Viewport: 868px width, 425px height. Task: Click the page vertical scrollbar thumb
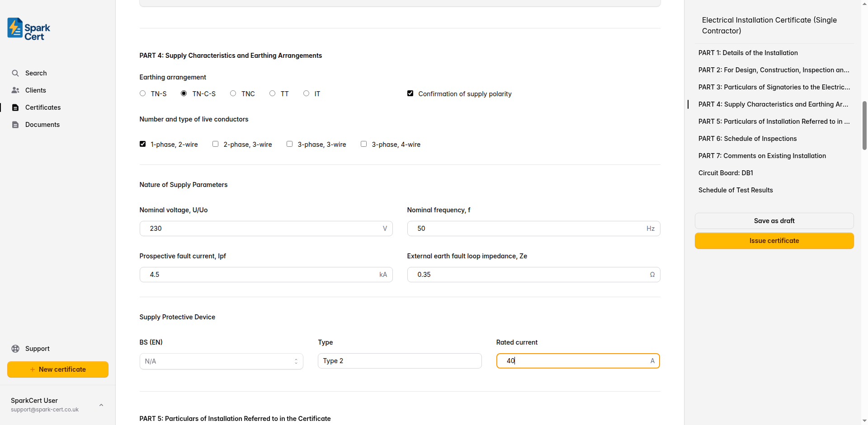click(x=864, y=126)
